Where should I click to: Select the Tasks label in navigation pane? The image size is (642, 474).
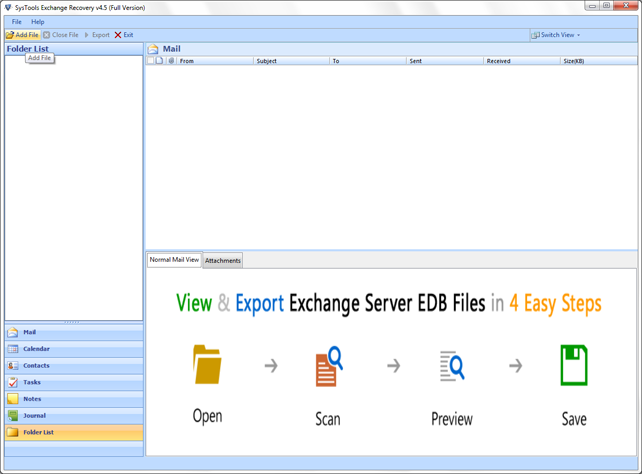tap(32, 382)
